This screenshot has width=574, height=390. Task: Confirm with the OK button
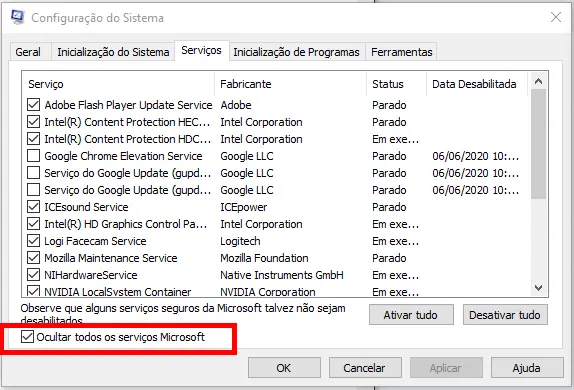click(284, 368)
